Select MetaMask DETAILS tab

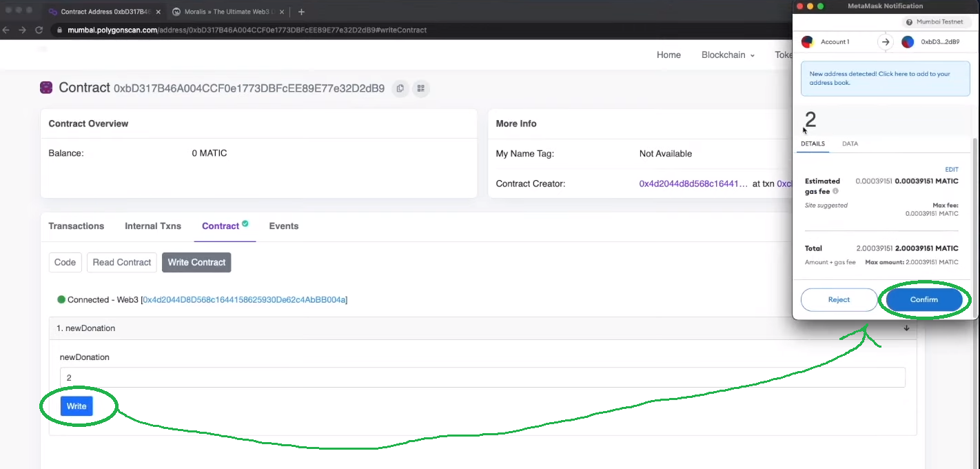click(813, 143)
